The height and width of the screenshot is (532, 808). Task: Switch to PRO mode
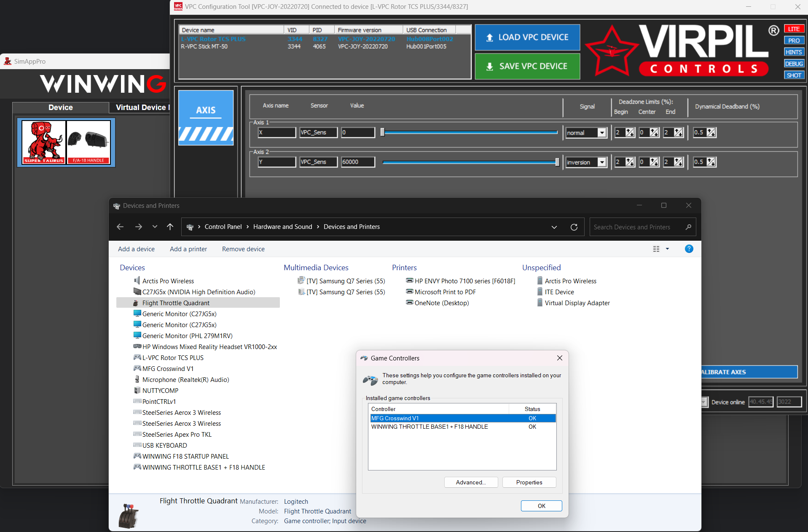coord(794,40)
